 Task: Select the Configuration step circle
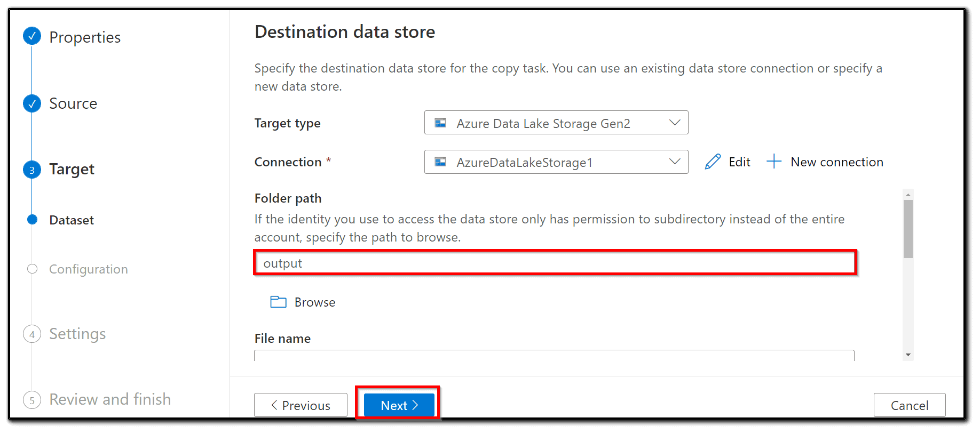pos(32,269)
